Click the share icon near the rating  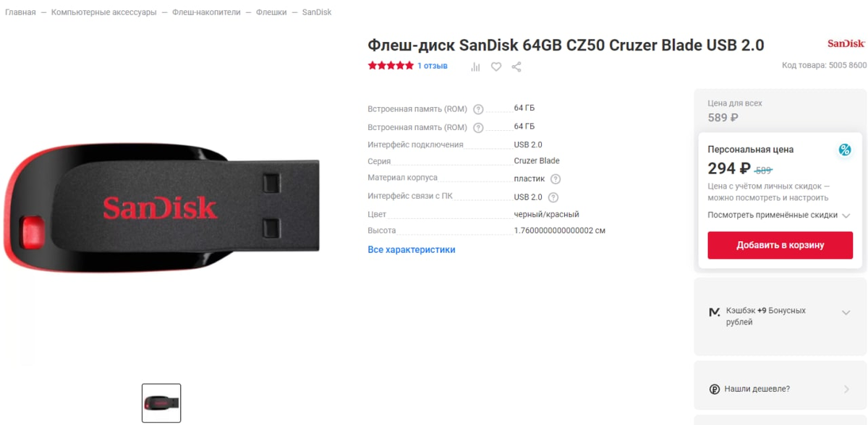pyautogui.click(x=516, y=66)
